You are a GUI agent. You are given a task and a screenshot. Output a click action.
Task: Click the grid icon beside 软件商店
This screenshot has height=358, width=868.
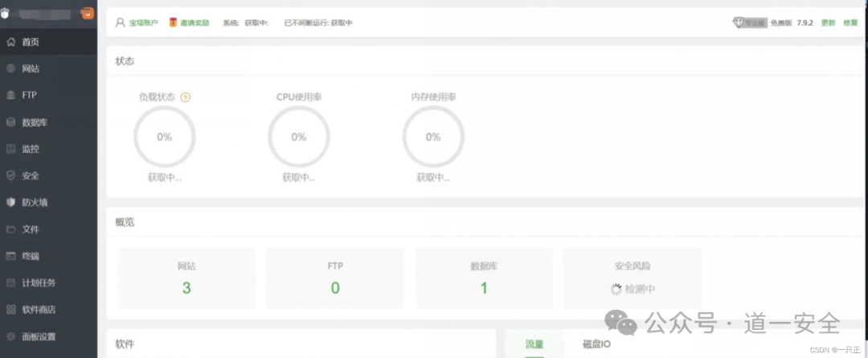pos(11,310)
